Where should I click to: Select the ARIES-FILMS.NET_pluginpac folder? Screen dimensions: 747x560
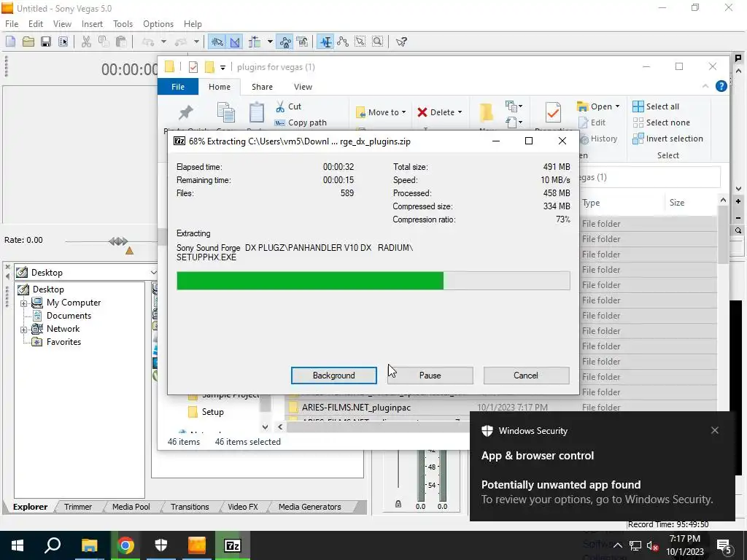pos(356,408)
